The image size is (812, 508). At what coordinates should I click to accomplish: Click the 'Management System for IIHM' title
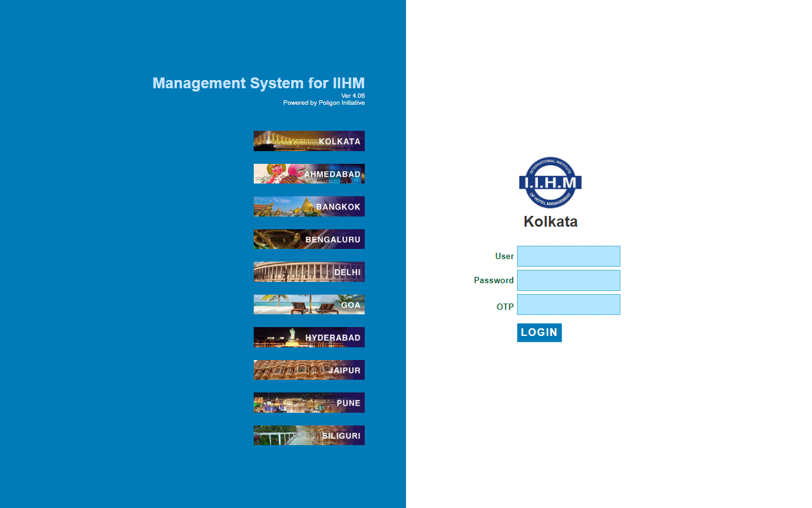(258, 83)
